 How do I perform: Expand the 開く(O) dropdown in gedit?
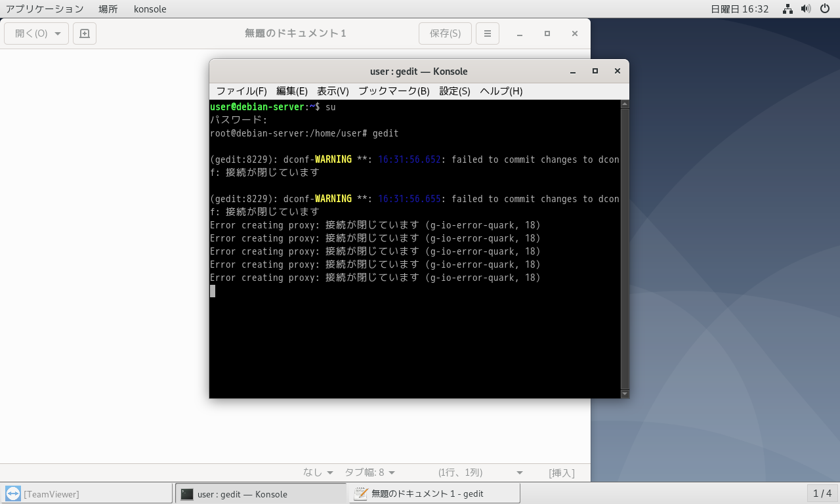click(x=58, y=33)
